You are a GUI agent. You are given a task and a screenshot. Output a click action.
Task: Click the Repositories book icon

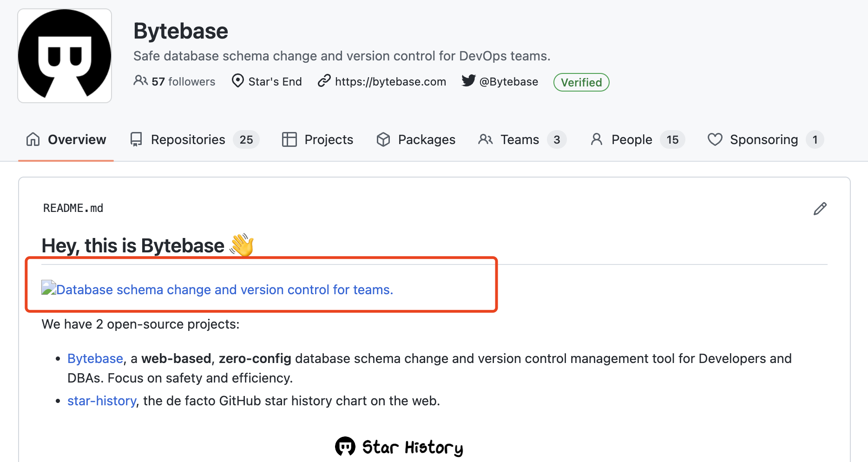pyautogui.click(x=136, y=139)
